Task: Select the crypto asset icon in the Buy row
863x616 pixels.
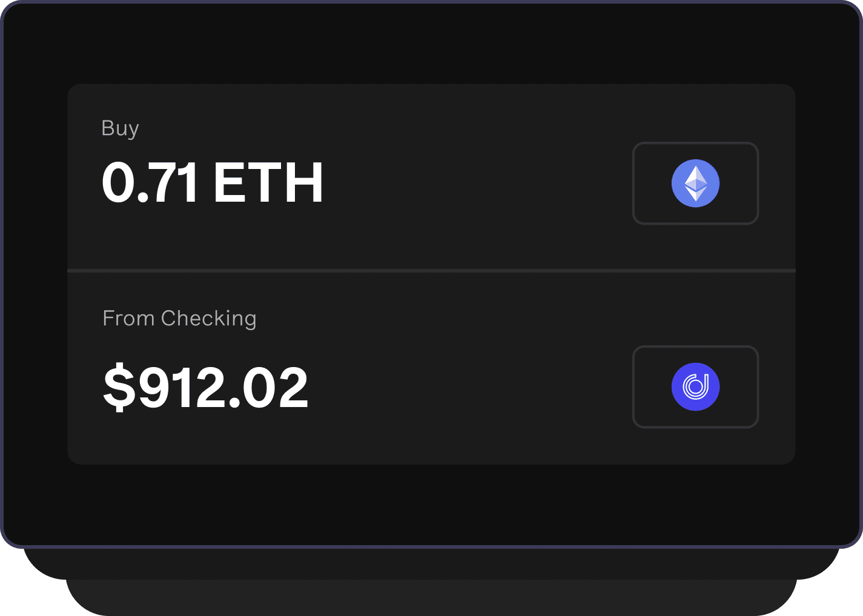Action: [695, 183]
